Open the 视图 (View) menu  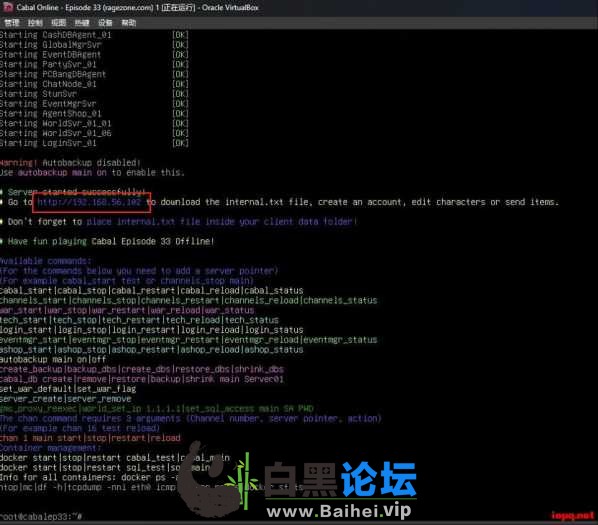tap(58, 23)
